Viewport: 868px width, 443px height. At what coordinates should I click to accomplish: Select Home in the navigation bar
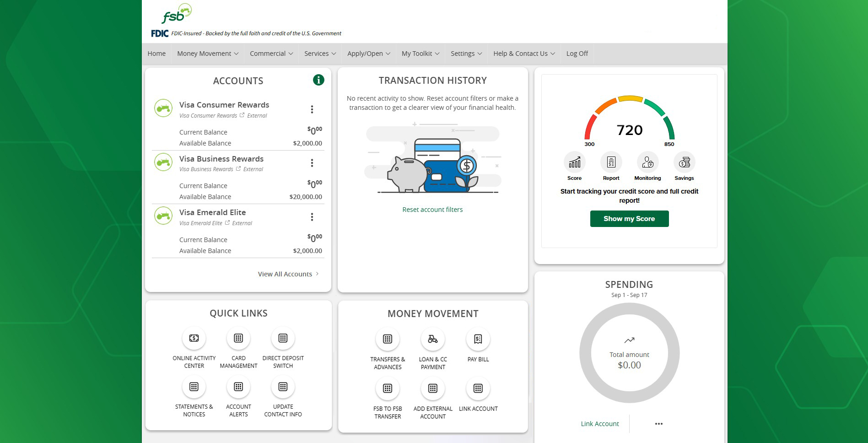pos(156,53)
